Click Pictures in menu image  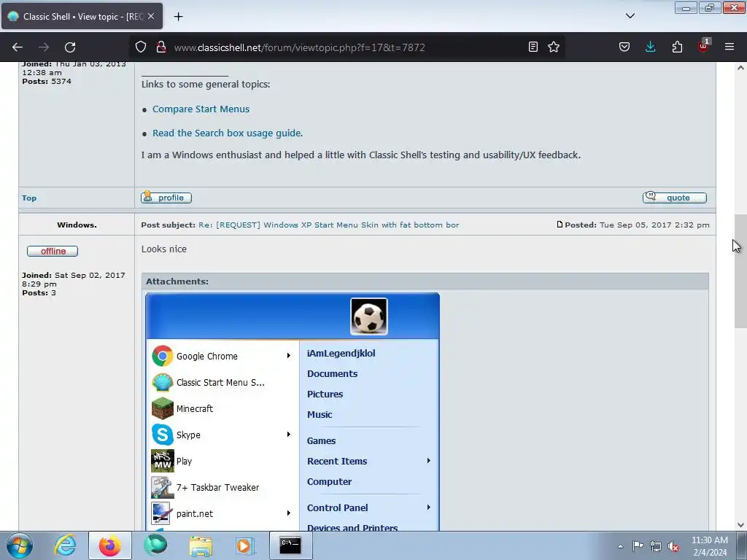325,394
